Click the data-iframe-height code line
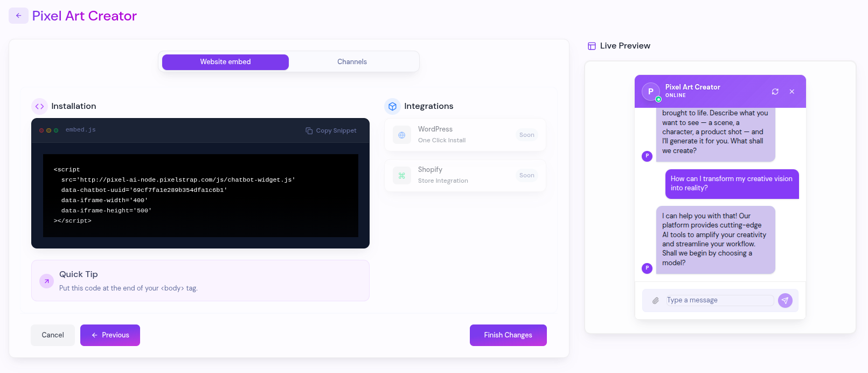 107,211
